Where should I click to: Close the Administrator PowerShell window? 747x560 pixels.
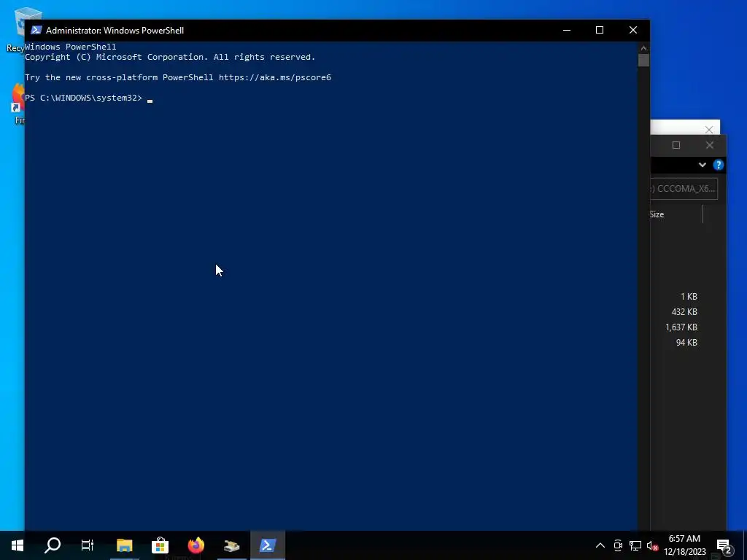click(x=633, y=30)
